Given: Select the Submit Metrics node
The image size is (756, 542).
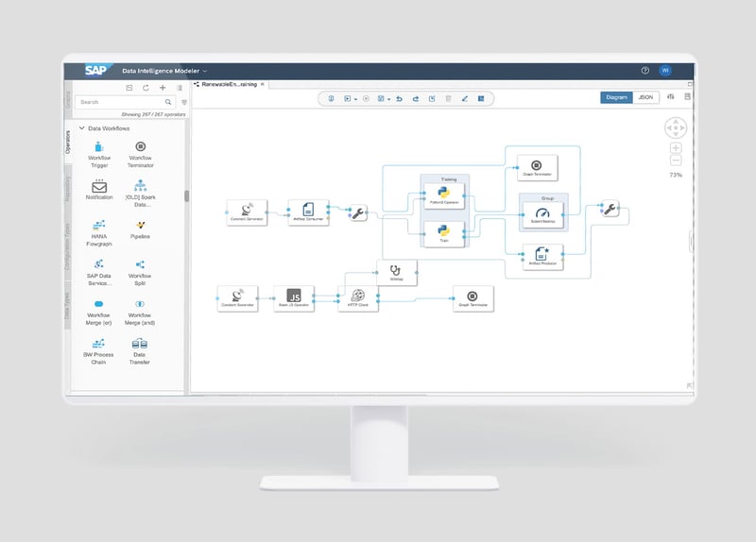Looking at the screenshot, I should (542, 215).
